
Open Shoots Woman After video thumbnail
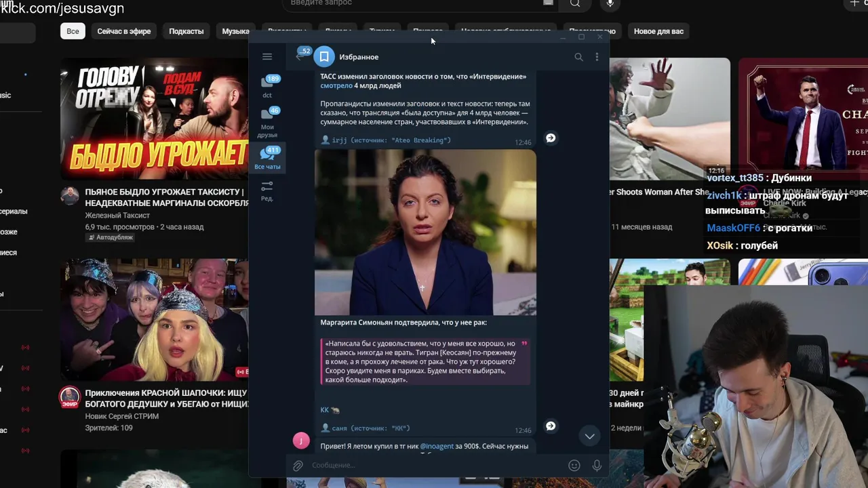pos(669,119)
